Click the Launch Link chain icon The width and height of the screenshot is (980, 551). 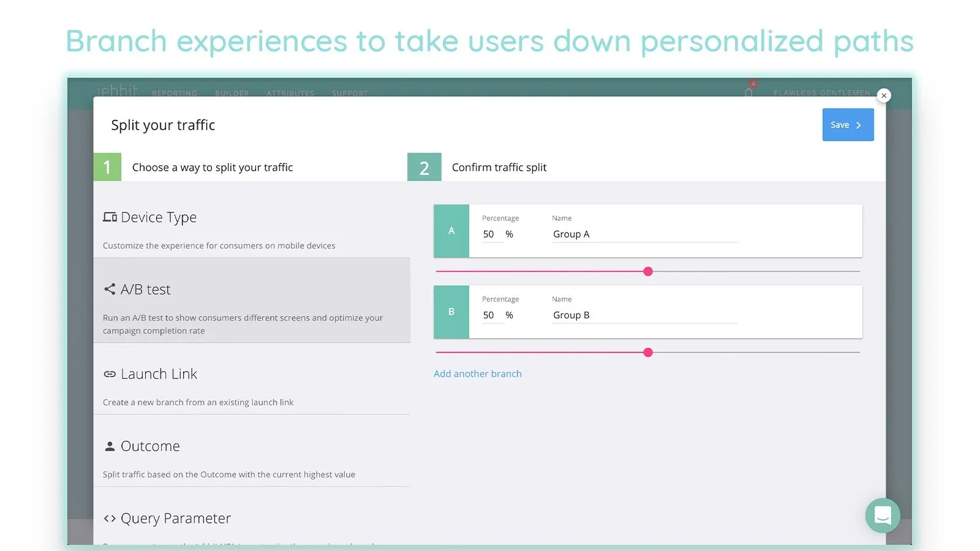[x=110, y=374]
